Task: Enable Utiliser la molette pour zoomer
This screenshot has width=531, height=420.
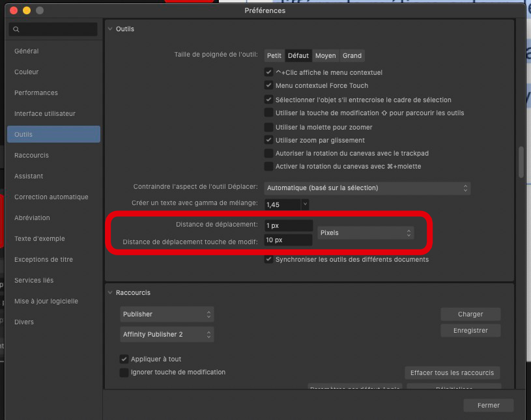Action: pyautogui.click(x=268, y=127)
